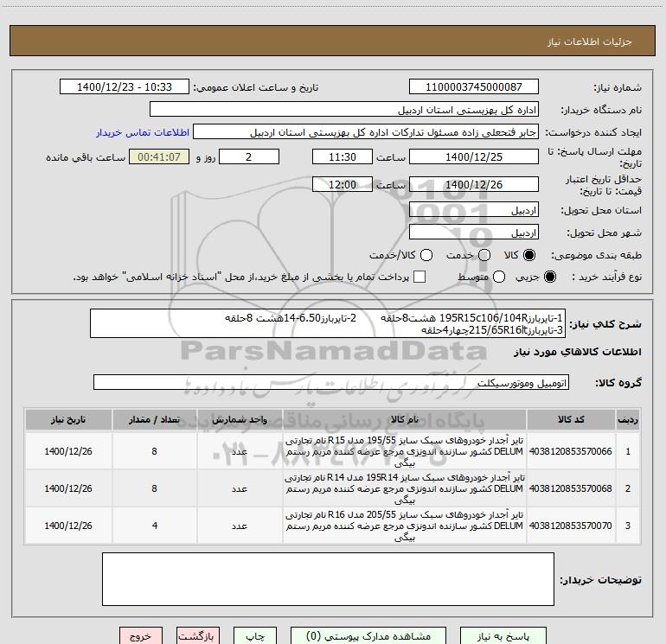
Task: Click the واحد شمارش column header
Action: pos(240,419)
